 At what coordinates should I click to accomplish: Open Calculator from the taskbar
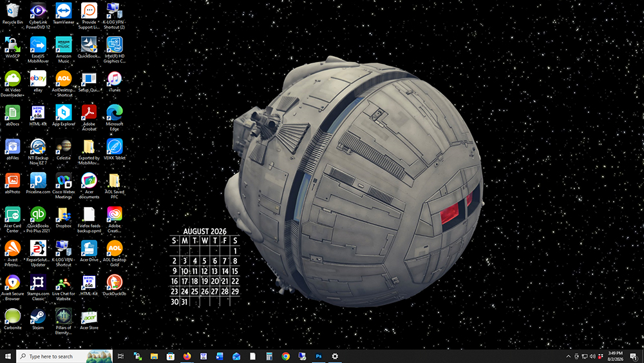[269, 357]
